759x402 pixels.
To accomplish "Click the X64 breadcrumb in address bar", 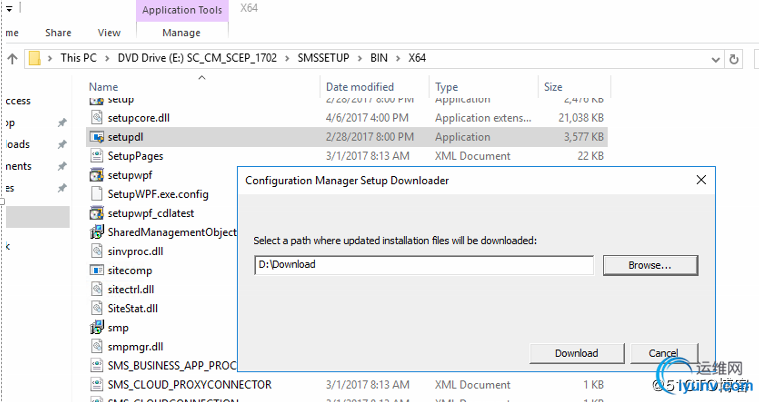I will [x=417, y=58].
